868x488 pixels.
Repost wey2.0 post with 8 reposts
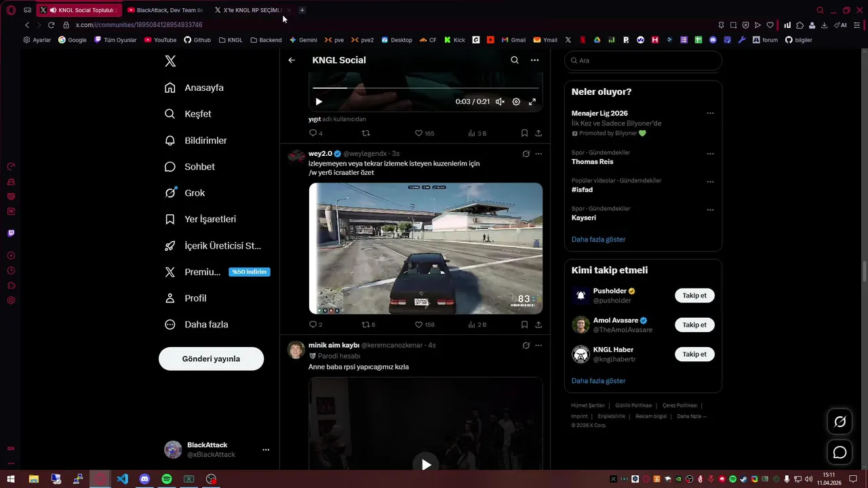[x=368, y=325]
